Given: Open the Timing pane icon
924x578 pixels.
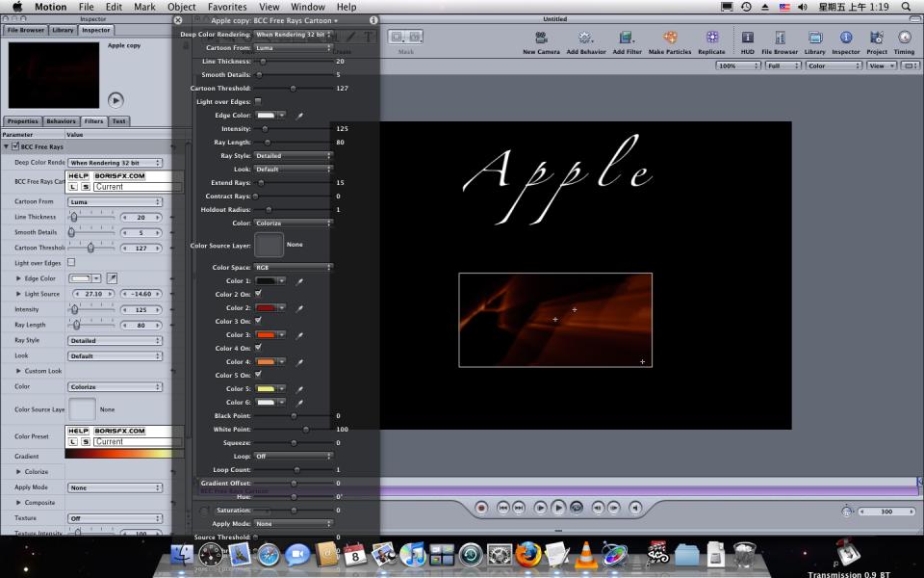Looking at the screenshot, I should coord(904,39).
